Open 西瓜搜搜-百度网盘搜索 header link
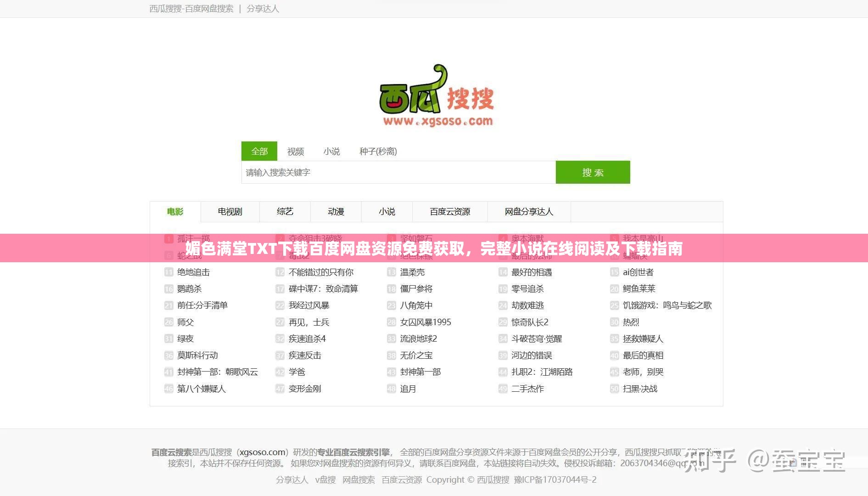Image resolution: width=868 pixels, height=496 pixels. [191, 9]
